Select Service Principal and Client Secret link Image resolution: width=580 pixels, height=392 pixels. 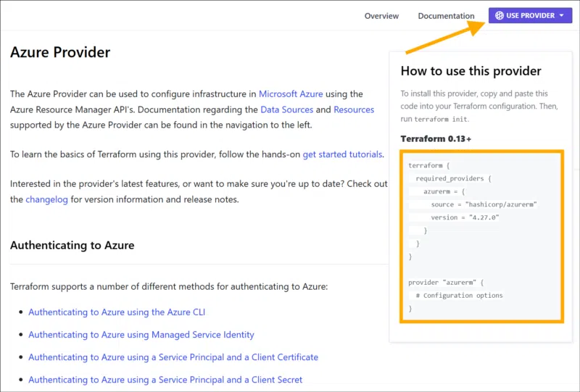(x=165, y=380)
